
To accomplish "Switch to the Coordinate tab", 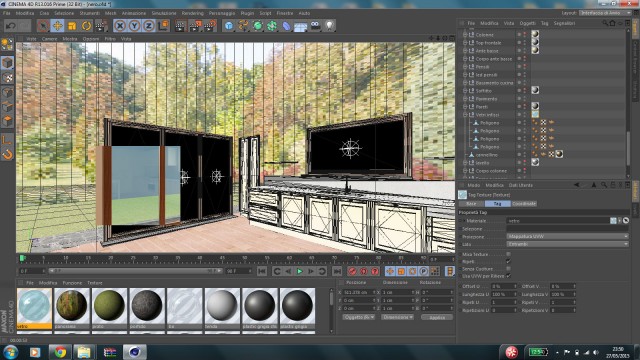I will click(x=524, y=203).
